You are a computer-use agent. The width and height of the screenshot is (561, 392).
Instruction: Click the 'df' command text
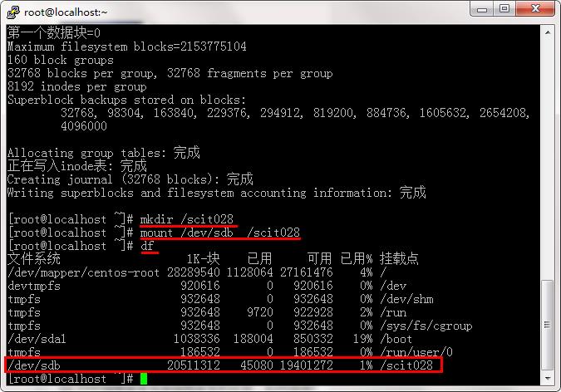pos(147,246)
